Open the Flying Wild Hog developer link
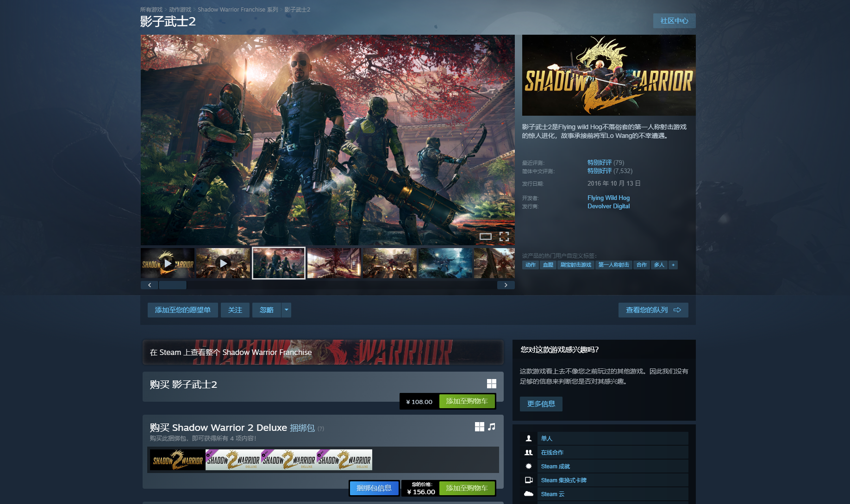Screen dimensions: 850x504 tap(609, 198)
